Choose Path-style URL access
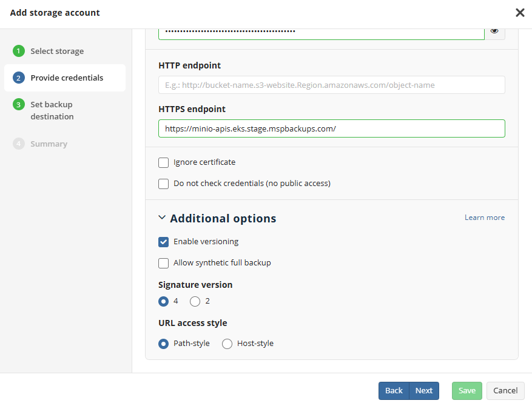532x406 pixels. point(164,344)
